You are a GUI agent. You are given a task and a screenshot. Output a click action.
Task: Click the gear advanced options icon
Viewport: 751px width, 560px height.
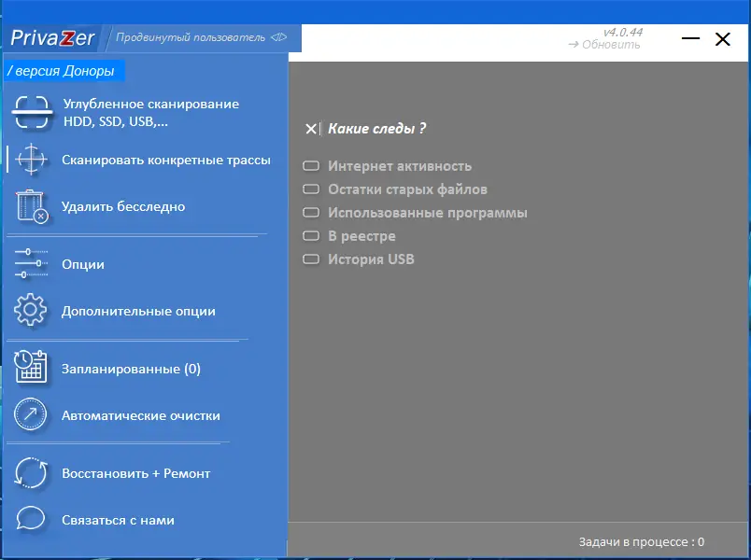coord(30,310)
